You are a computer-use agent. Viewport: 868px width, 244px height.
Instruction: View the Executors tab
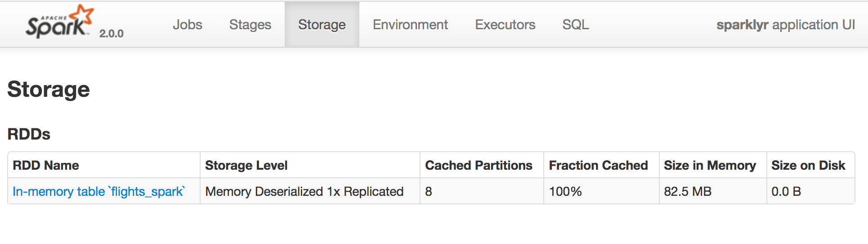click(x=505, y=25)
